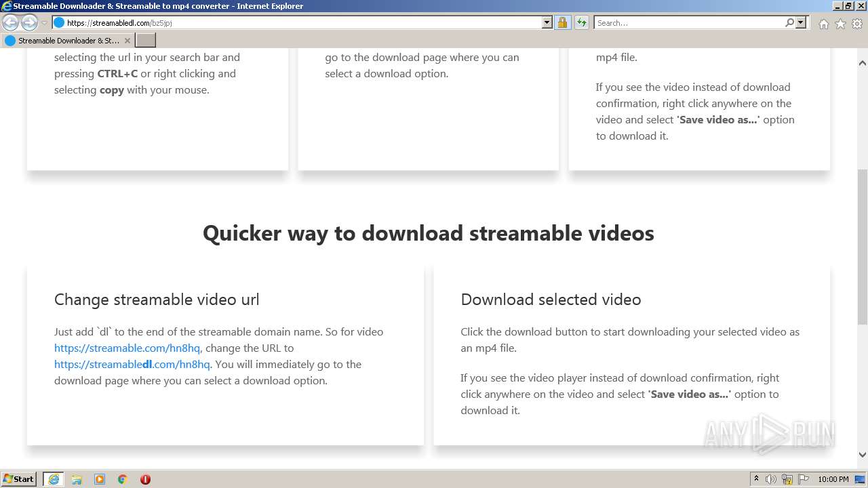
Task: Click the 'Change streamable video url' heading
Action: [x=157, y=300]
